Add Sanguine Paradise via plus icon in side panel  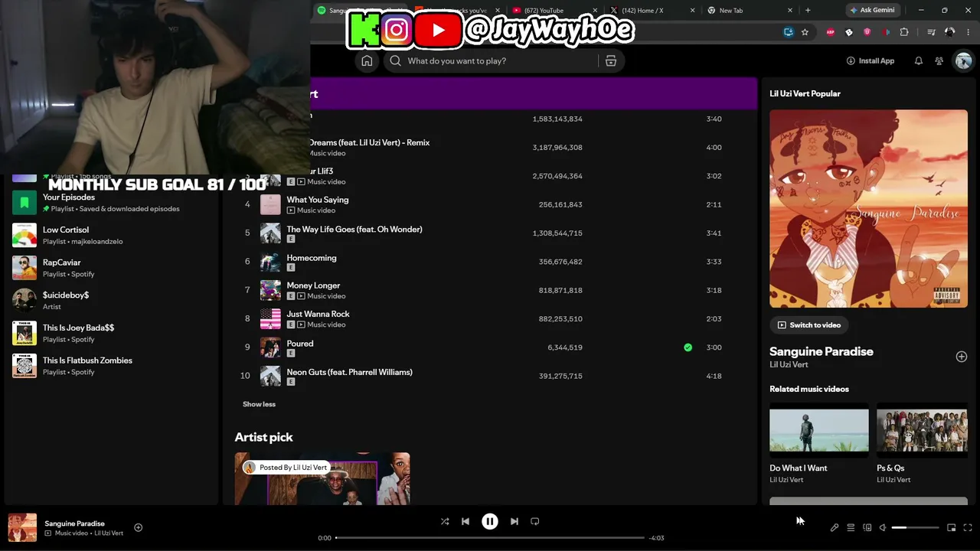(962, 357)
